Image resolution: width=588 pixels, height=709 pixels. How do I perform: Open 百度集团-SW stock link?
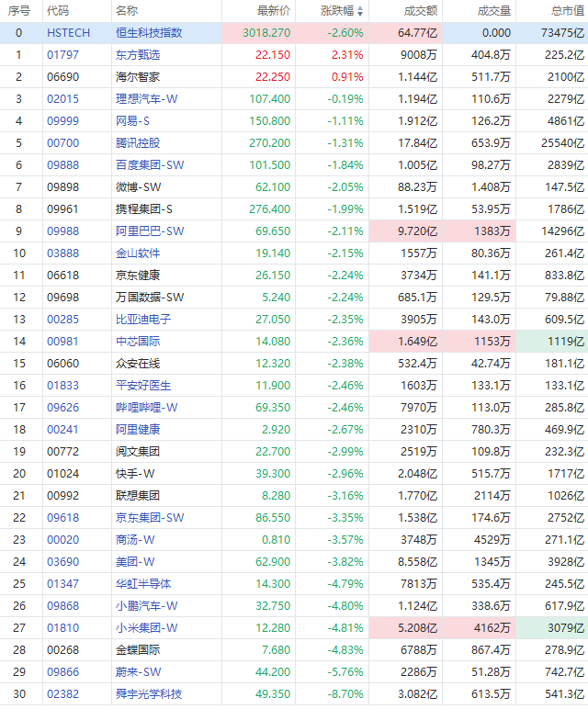pos(150,165)
